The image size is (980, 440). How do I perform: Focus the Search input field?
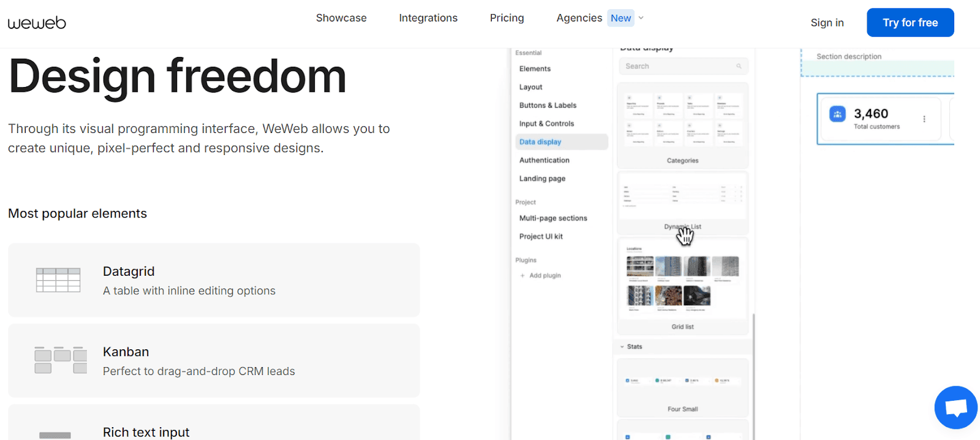click(683, 66)
